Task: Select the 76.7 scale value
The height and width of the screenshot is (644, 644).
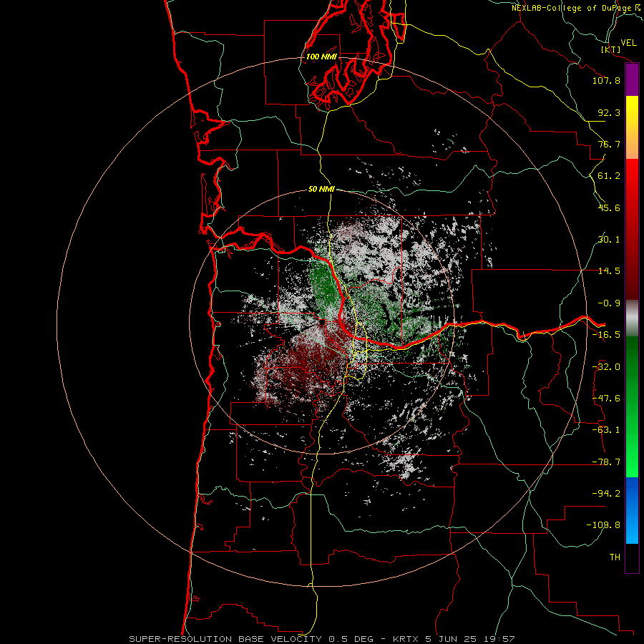Action: [609, 144]
